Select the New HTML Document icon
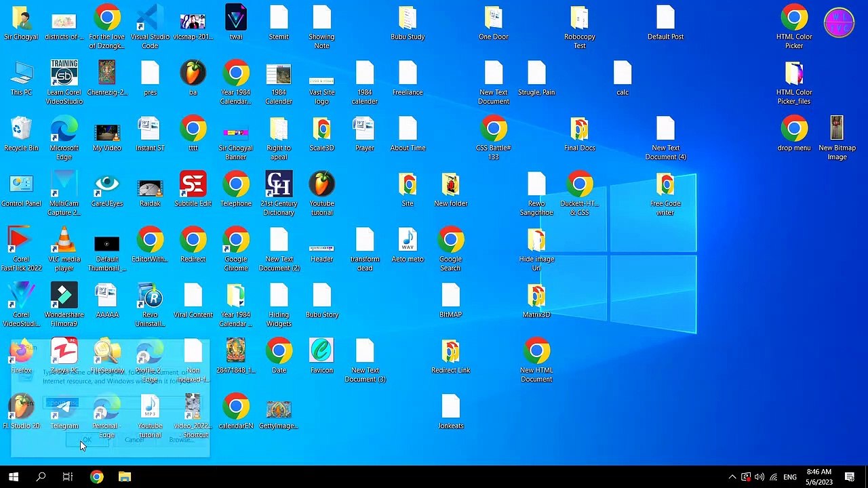 (536, 361)
